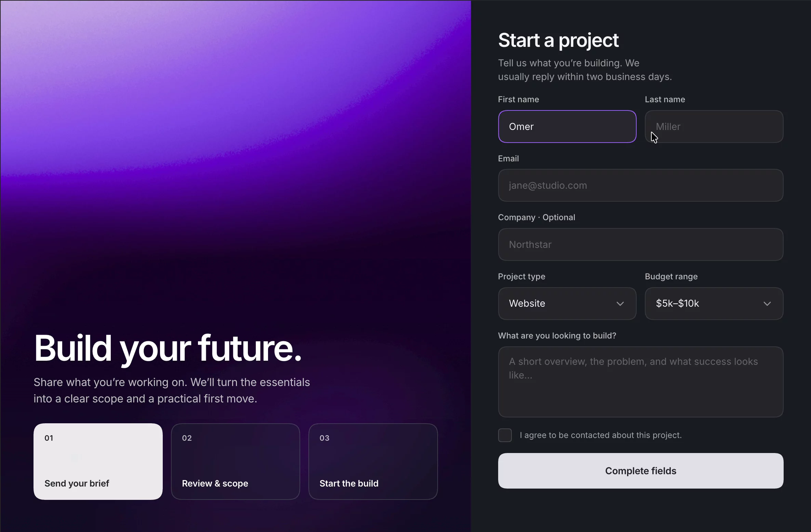Select the 02 Review & scope step
Image resolution: width=811 pixels, height=532 pixels.
236,462
